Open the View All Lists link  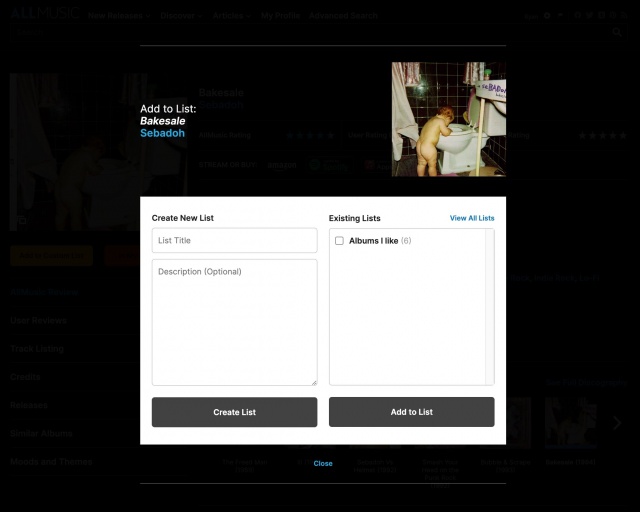pos(472,218)
